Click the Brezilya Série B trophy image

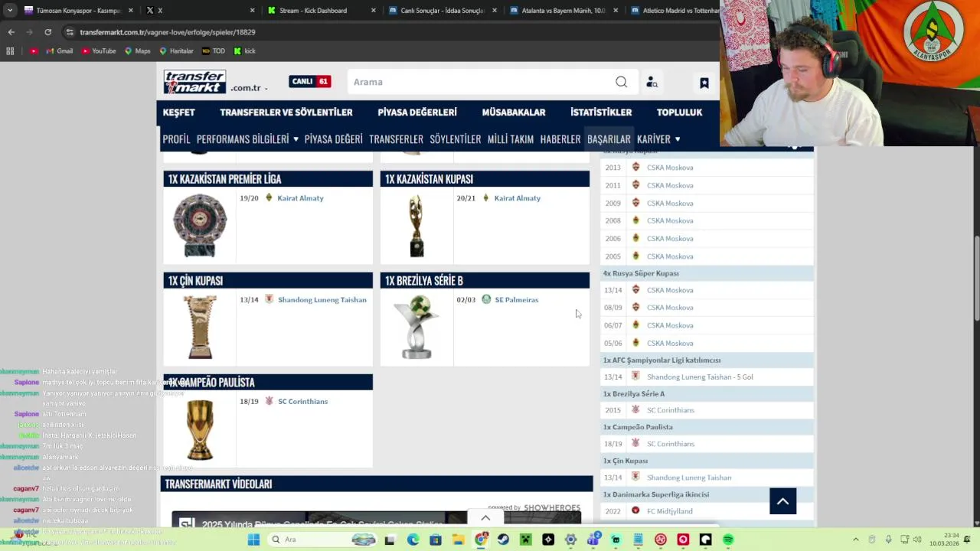pos(416,327)
